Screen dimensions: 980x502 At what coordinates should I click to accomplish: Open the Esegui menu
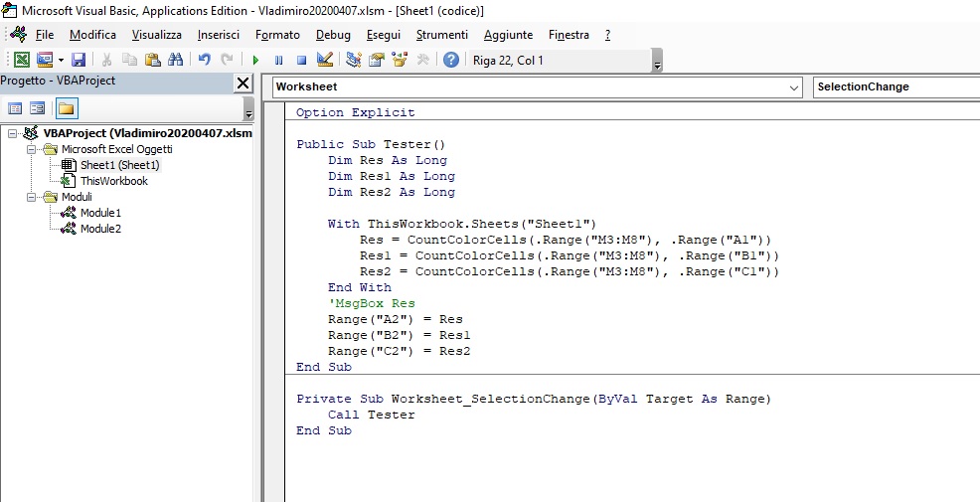[x=383, y=35]
